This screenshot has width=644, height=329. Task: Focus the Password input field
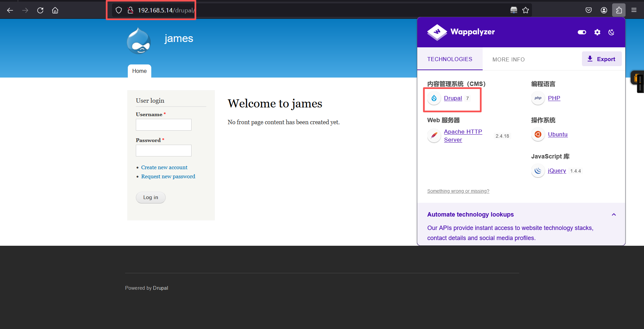pos(164,150)
